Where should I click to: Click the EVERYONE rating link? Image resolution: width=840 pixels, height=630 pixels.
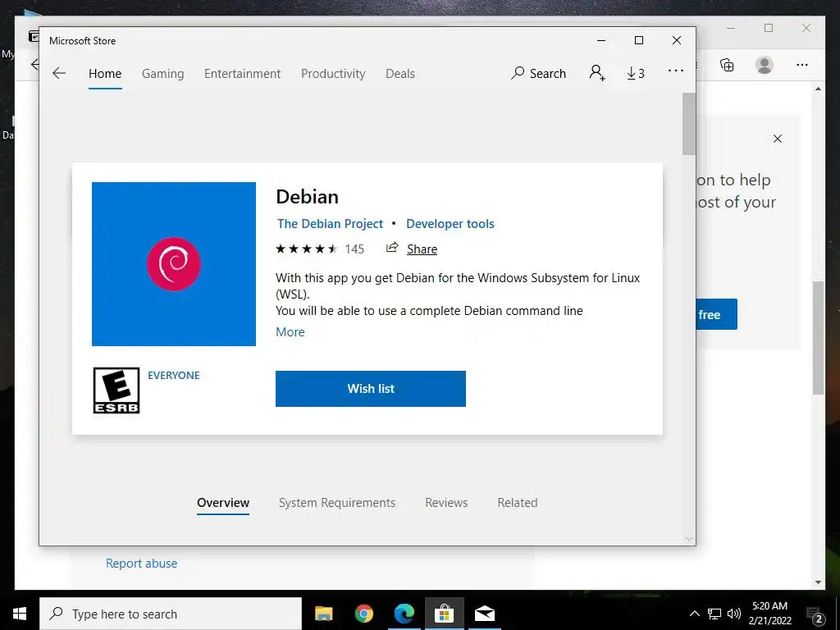(174, 375)
